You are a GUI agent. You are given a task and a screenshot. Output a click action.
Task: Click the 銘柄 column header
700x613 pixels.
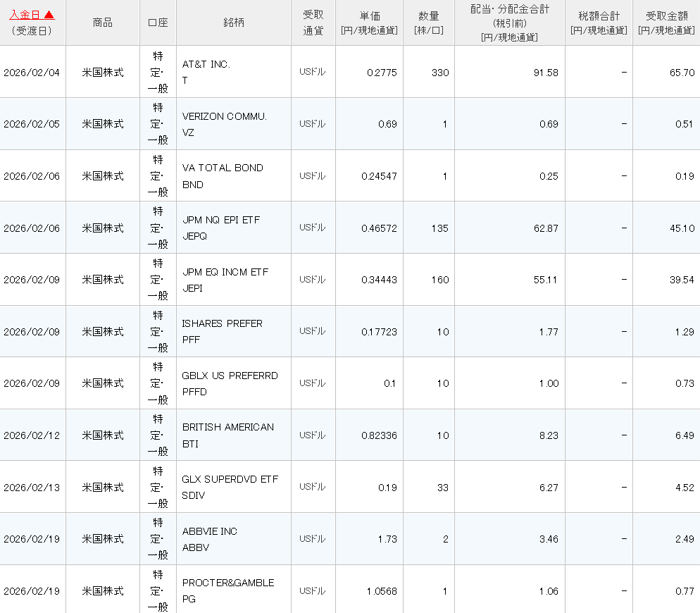click(x=233, y=23)
